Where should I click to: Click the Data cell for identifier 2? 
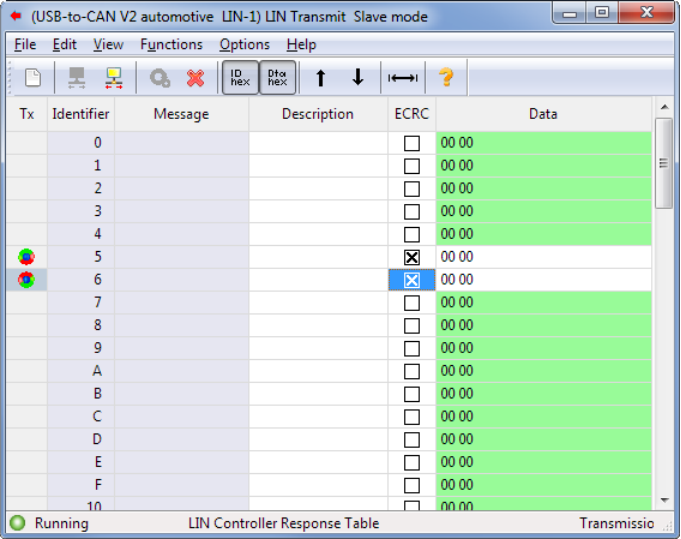click(543, 188)
